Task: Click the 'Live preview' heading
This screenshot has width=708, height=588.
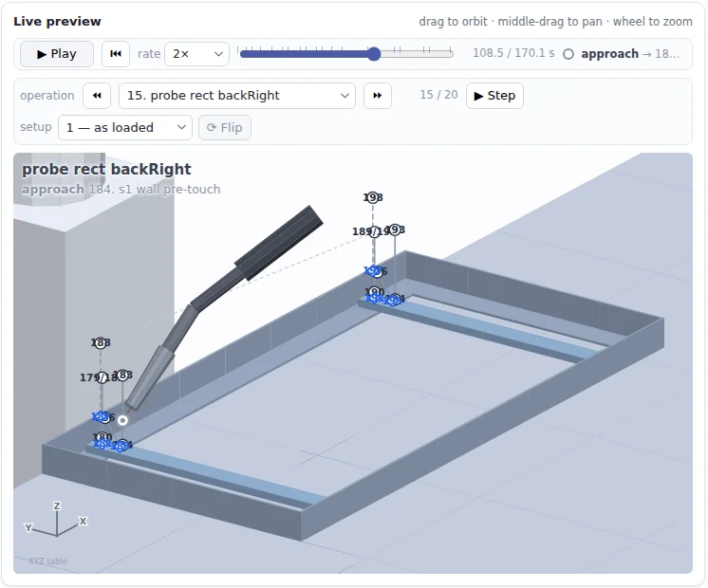Action: pos(57,21)
